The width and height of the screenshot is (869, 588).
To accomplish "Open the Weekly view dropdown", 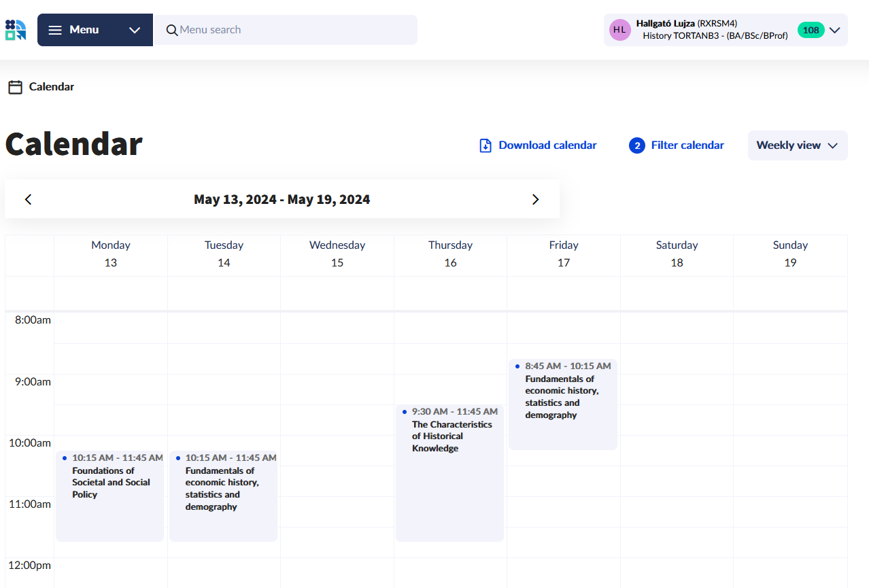I will (x=797, y=145).
